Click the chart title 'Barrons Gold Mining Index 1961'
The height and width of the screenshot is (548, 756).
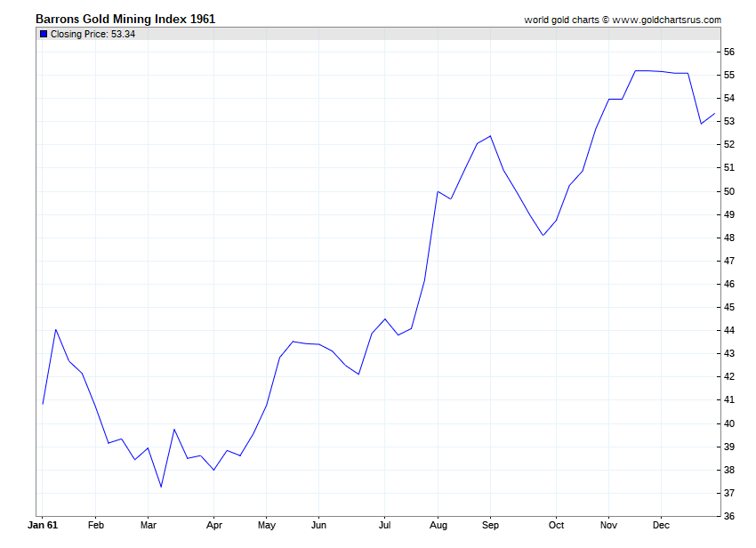coord(125,19)
